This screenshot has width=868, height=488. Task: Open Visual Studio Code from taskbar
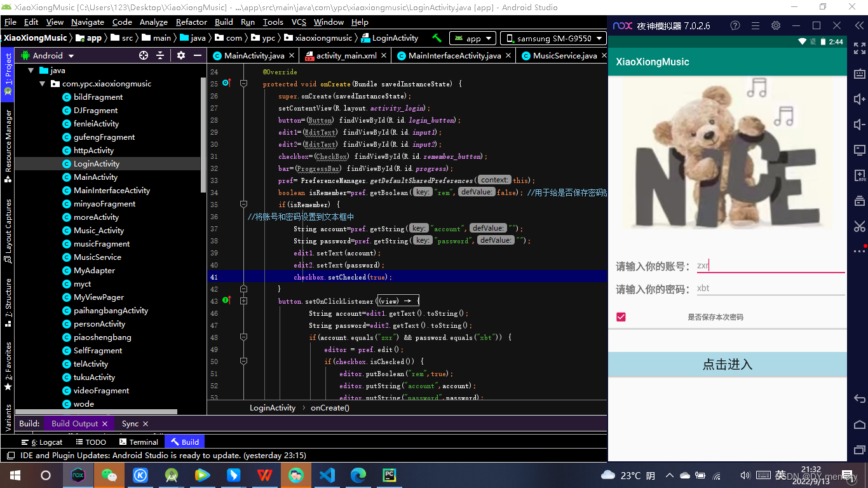coord(327,475)
